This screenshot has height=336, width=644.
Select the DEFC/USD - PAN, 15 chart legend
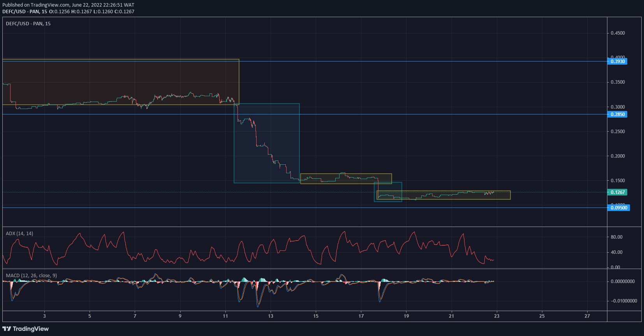[x=28, y=24]
